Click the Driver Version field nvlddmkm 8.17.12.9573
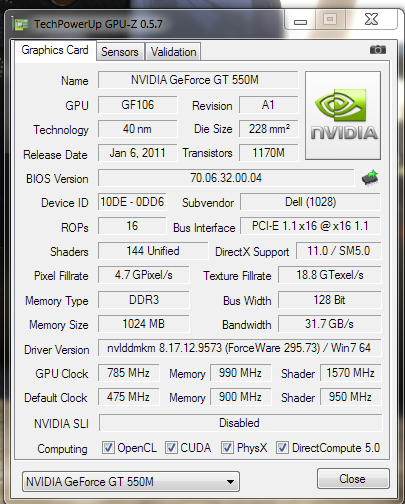Viewport: 405px width, 504px height. [x=239, y=348]
